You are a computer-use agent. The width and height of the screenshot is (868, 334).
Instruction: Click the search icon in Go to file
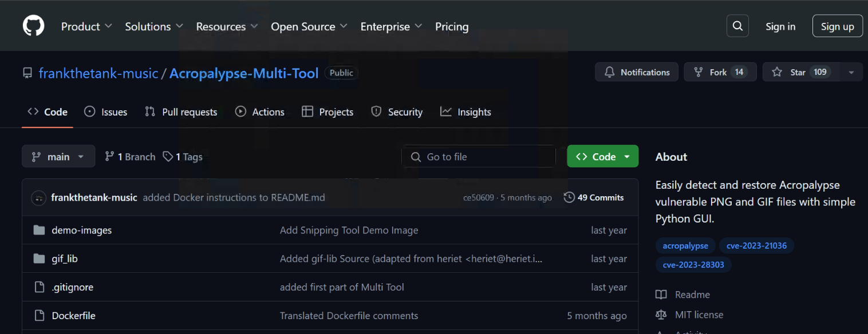[x=416, y=157]
